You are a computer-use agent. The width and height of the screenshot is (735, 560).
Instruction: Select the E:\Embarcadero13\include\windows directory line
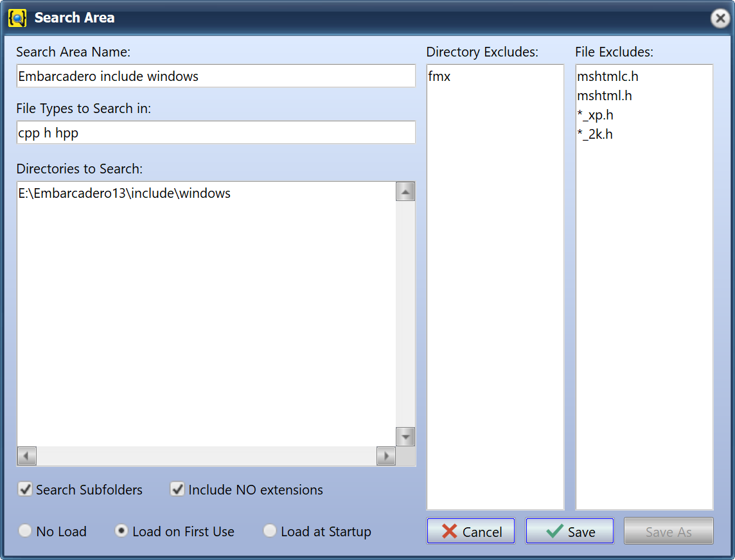point(124,193)
